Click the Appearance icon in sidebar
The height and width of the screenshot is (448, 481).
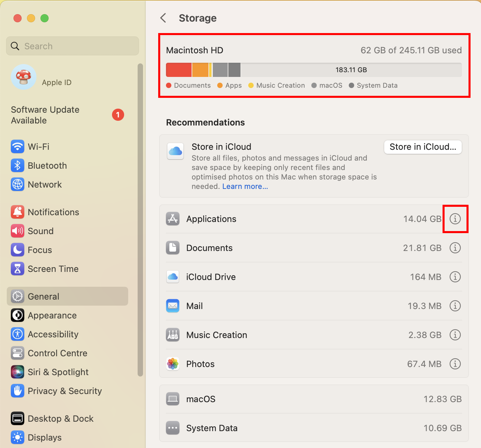(x=18, y=315)
